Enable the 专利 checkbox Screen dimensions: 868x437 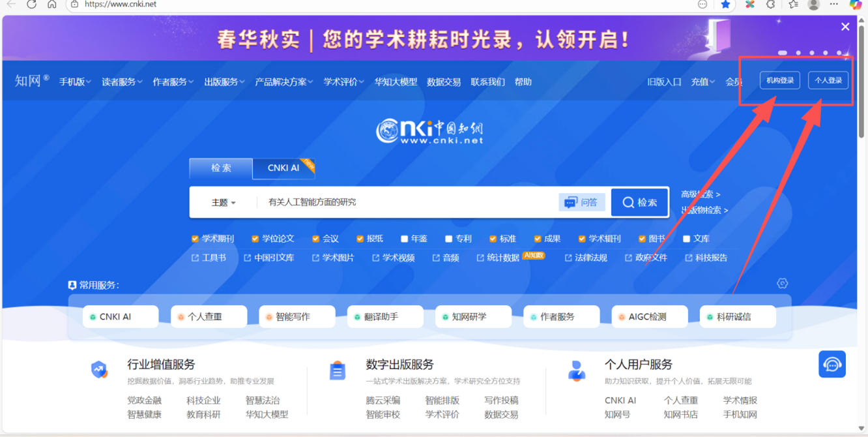[448, 239]
